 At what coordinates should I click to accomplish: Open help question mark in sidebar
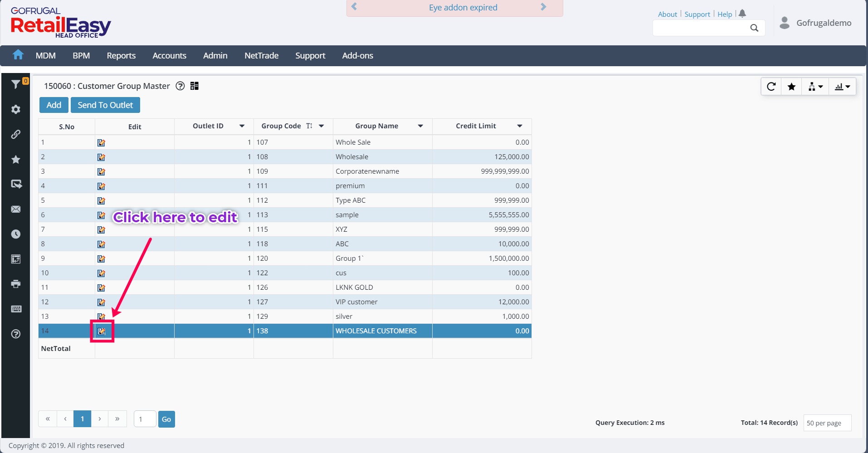[16, 334]
